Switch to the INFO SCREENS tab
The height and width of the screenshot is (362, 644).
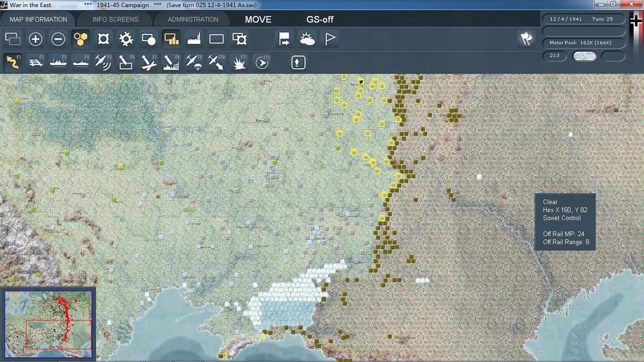click(x=116, y=19)
